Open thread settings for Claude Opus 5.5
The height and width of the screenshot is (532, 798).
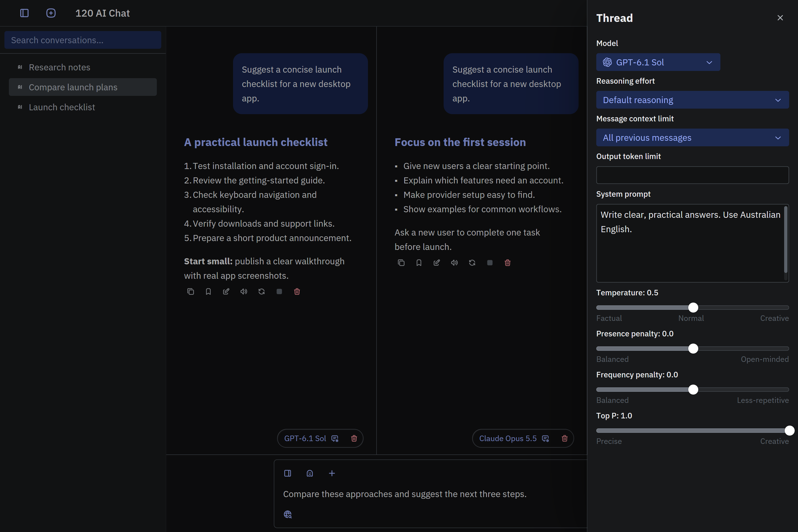(x=546, y=438)
